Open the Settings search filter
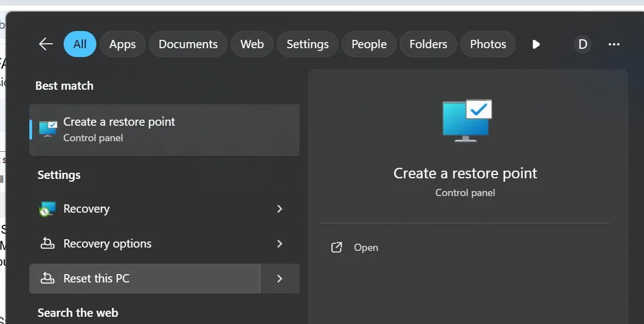 pos(307,44)
